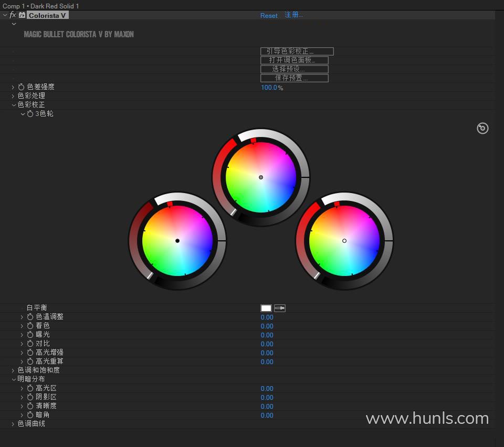Click the 暗角 value 0.00
Image resolution: width=504 pixels, height=447 pixels.
point(267,416)
